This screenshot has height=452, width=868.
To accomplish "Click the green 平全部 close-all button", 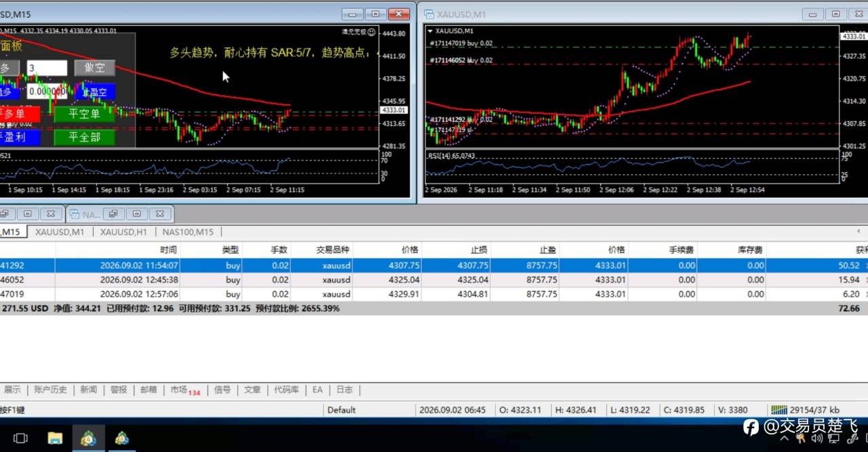I will point(85,137).
